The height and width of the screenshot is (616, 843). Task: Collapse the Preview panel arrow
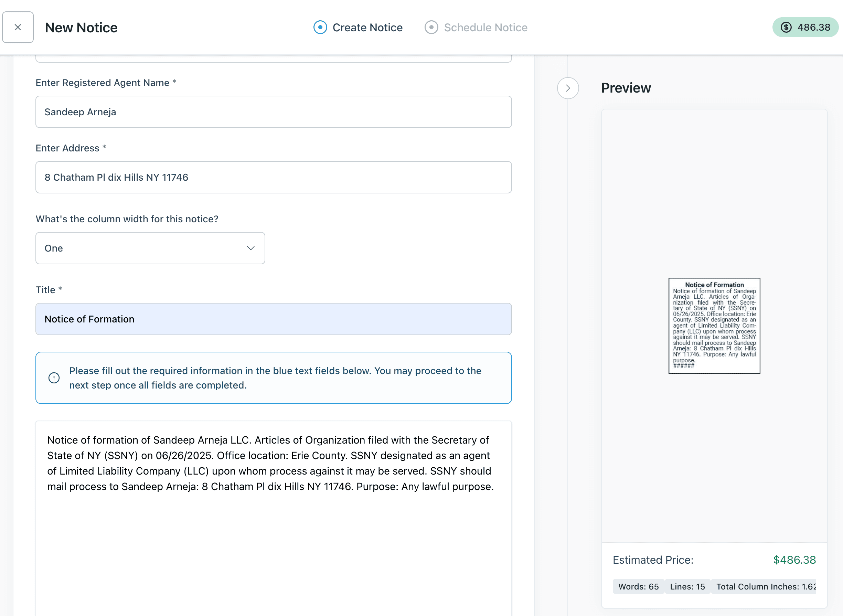pyautogui.click(x=568, y=88)
